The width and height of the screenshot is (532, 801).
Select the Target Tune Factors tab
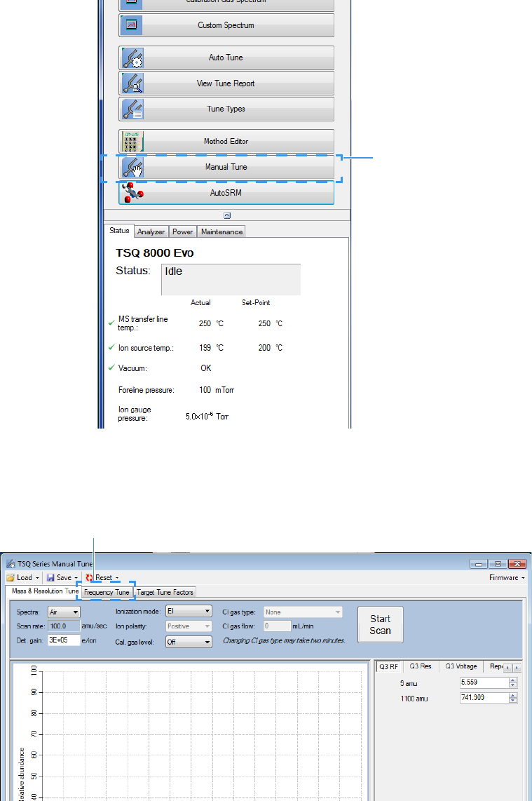click(165, 593)
